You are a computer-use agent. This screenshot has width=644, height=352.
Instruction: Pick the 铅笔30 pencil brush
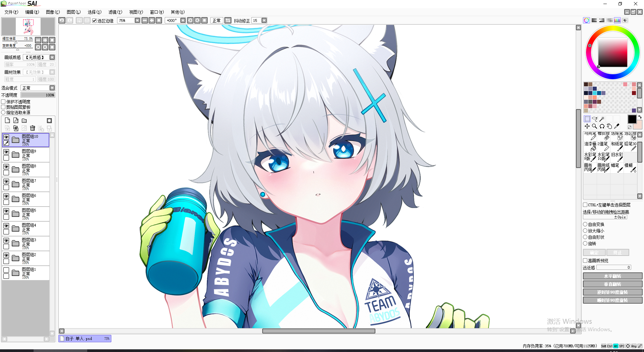click(x=630, y=146)
